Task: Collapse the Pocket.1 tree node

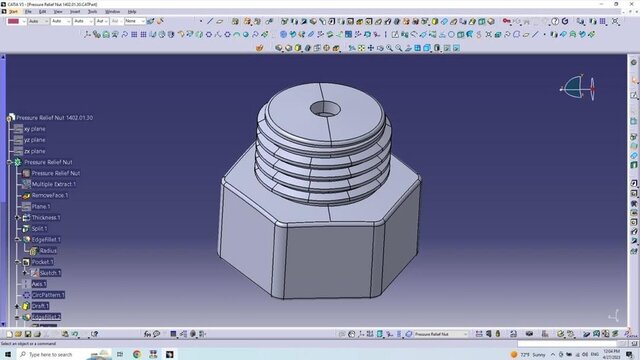Action: tap(17, 262)
